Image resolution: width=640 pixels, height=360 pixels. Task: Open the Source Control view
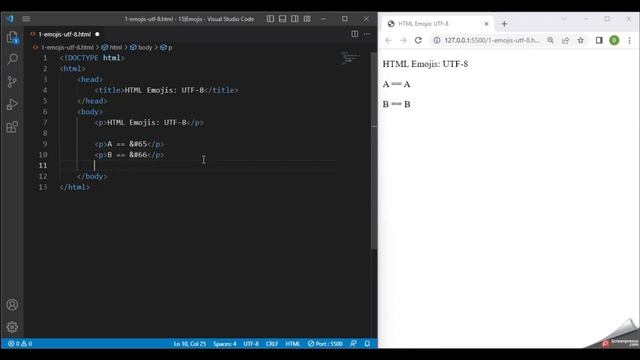point(12,82)
